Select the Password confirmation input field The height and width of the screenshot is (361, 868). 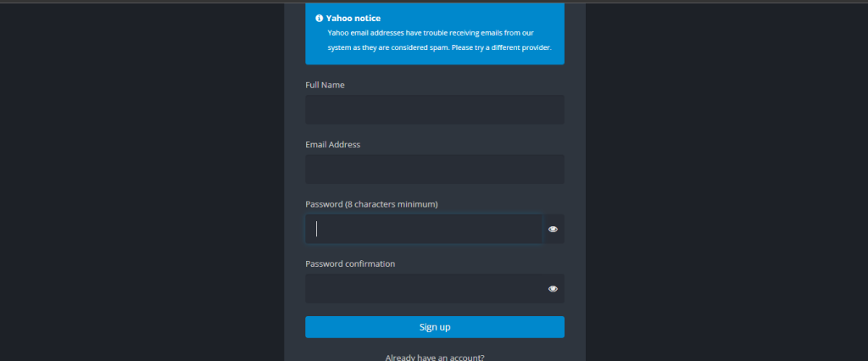pyautogui.click(x=424, y=289)
